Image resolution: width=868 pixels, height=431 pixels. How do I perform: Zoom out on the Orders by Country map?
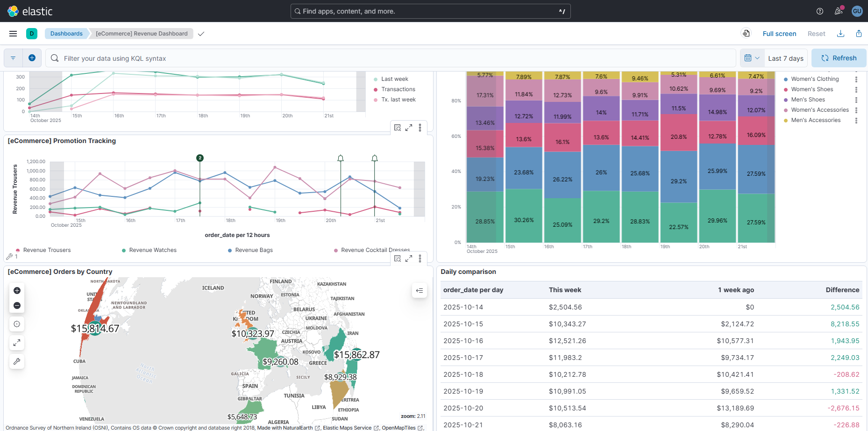tap(17, 305)
